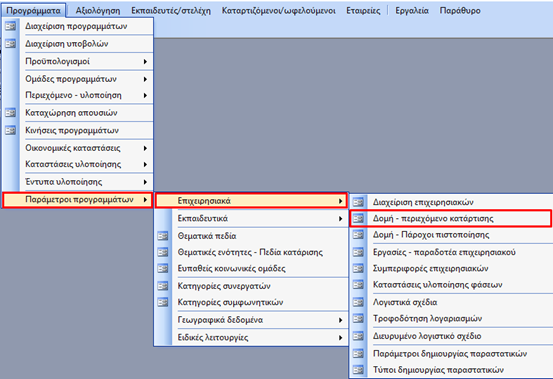
Task: Click icon beside Ευπαθείς κοινωνικές ομάδες
Action: [x=163, y=268]
